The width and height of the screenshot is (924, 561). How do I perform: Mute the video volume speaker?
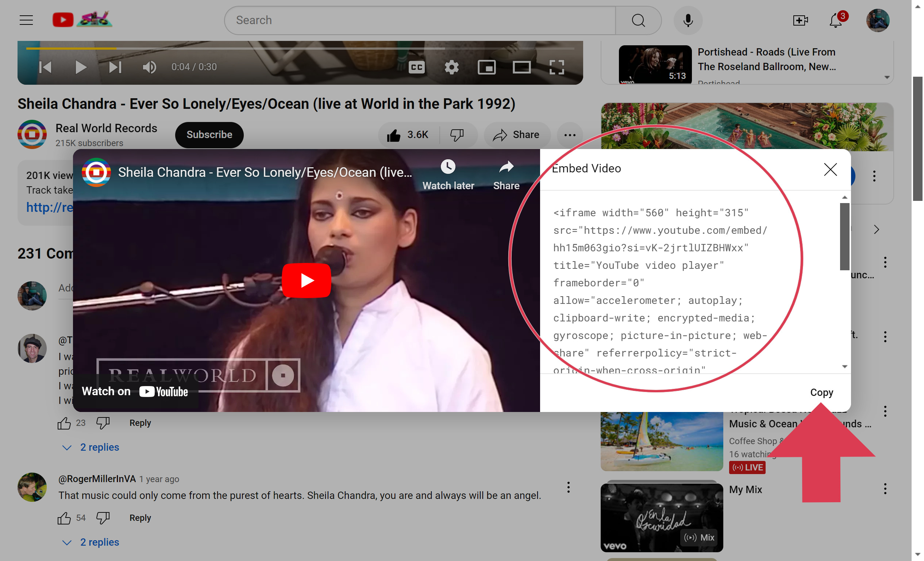tap(149, 67)
